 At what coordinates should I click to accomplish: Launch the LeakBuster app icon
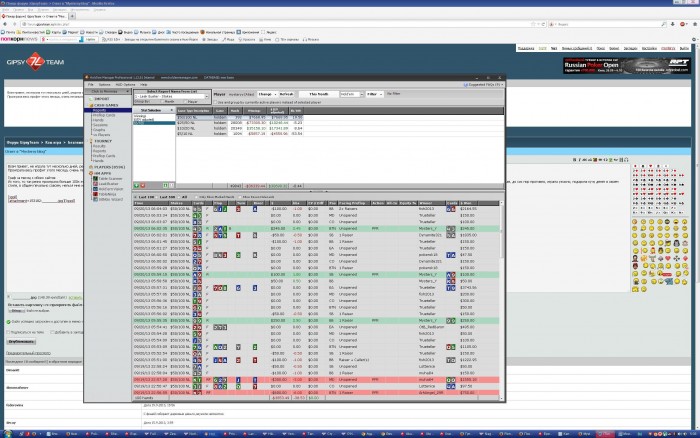click(95, 184)
